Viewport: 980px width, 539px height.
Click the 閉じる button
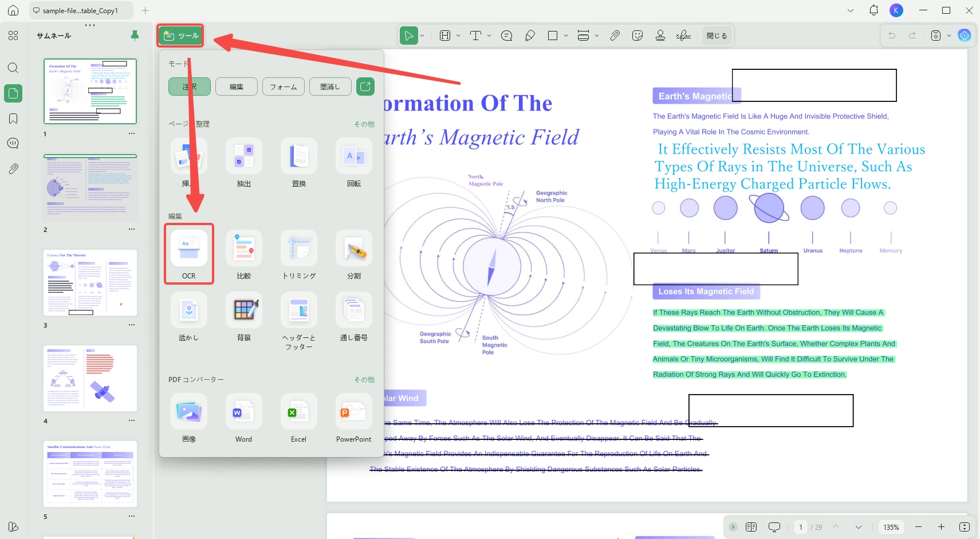point(717,36)
